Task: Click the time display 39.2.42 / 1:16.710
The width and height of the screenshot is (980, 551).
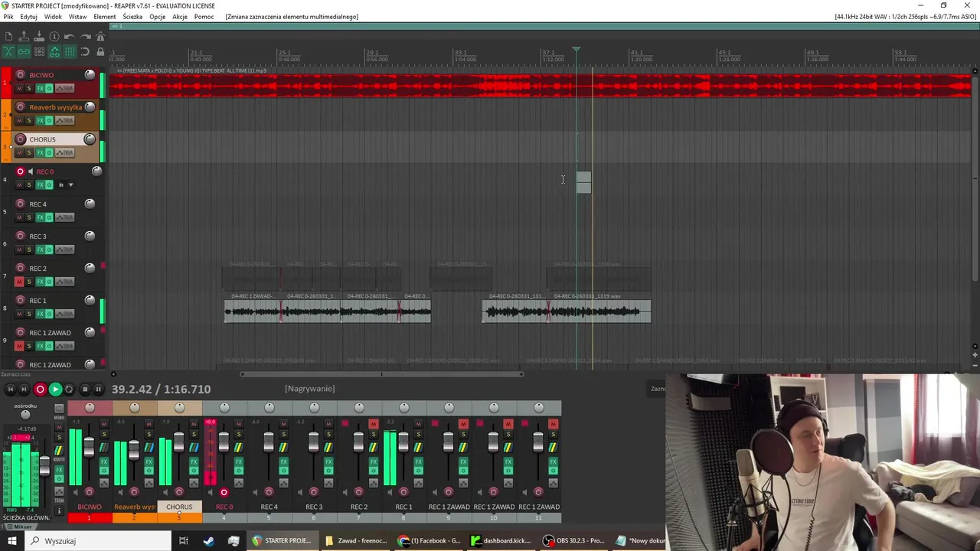Action: [161, 390]
